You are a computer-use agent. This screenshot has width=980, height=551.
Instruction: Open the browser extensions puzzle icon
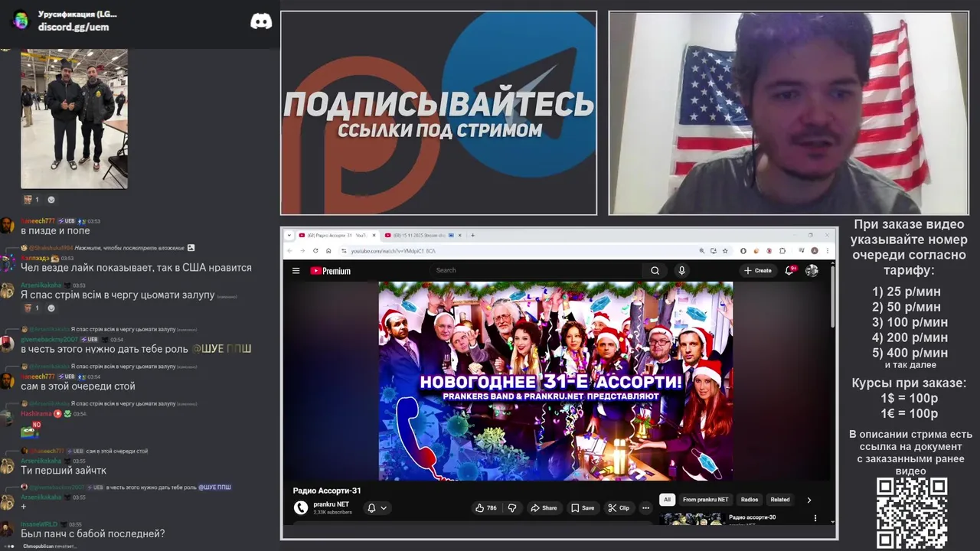tap(782, 251)
